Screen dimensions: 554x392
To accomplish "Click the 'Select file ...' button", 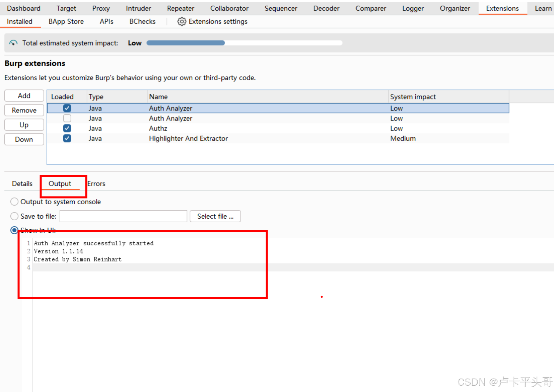I will coord(215,216).
